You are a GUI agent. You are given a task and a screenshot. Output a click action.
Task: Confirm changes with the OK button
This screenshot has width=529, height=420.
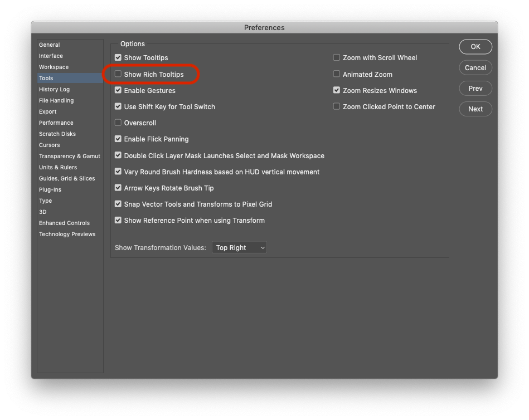475,47
